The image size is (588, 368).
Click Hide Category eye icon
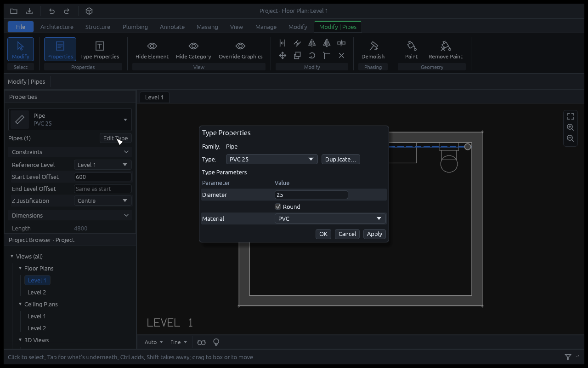[x=193, y=49]
